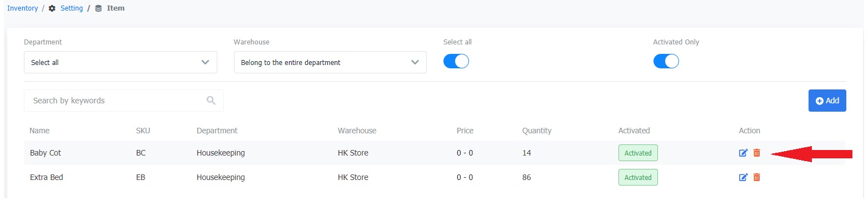Turn off the Select all switch
The width and height of the screenshot is (868, 200).
[x=456, y=61]
